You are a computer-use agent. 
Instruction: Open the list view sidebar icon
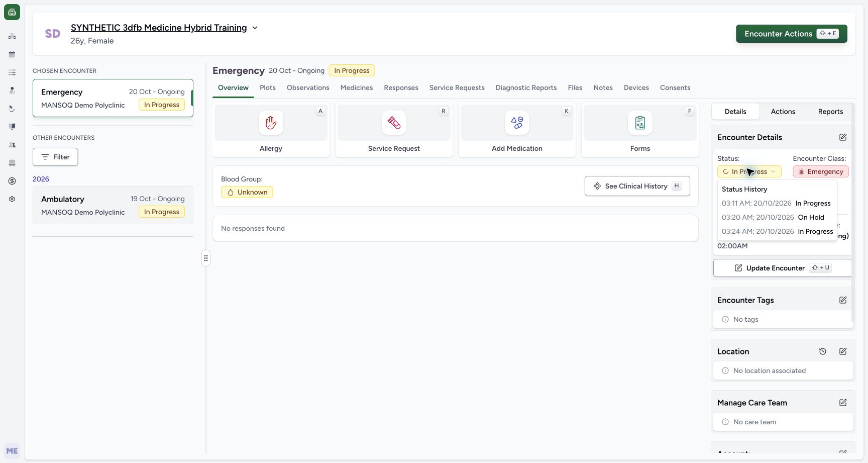coord(12,72)
